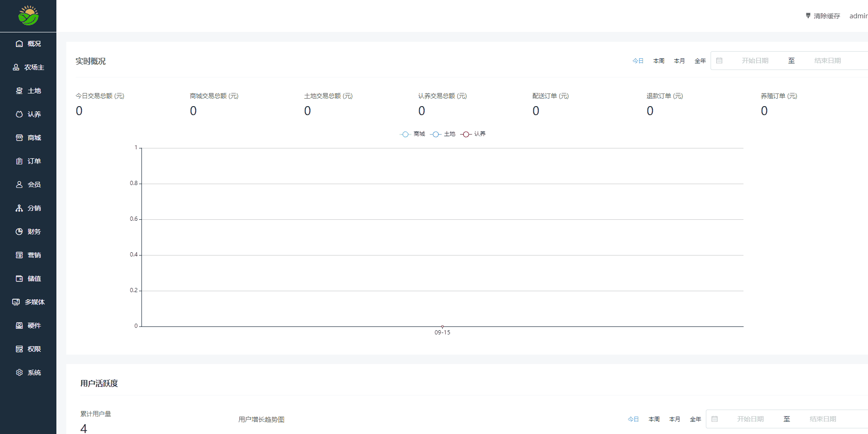Click the value under 今日交易总额
This screenshot has width=868, height=434.
[x=79, y=111]
